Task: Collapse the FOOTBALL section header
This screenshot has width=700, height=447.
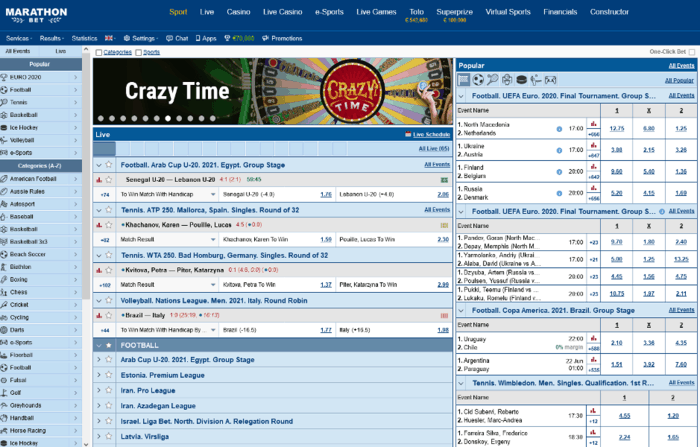Action: point(99,346)
